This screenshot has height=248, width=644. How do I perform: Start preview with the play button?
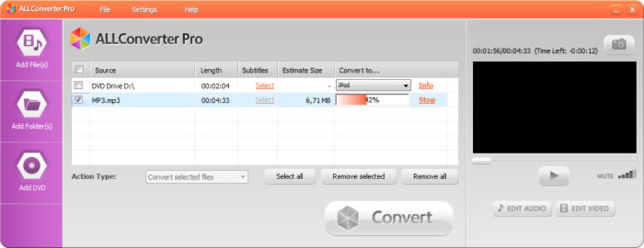coord(554,176)
